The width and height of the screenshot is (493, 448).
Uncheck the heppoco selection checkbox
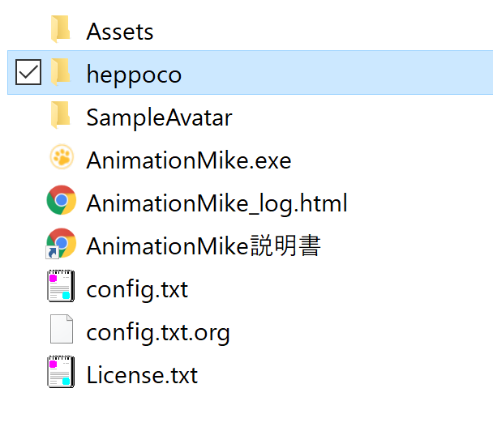point(28,72)
